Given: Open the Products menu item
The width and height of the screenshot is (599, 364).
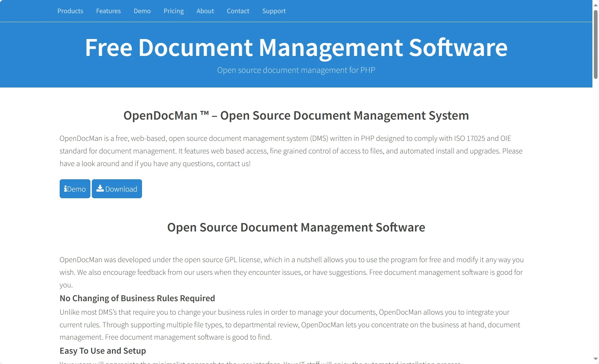Looking at the screenshot, I should click(x=70, y=11).
